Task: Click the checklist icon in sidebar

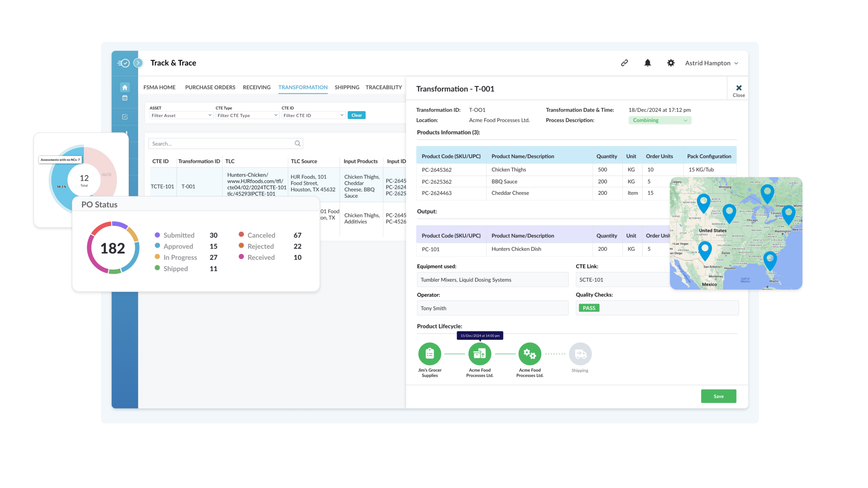Action: pyautogui.click(x=125, y=117)
